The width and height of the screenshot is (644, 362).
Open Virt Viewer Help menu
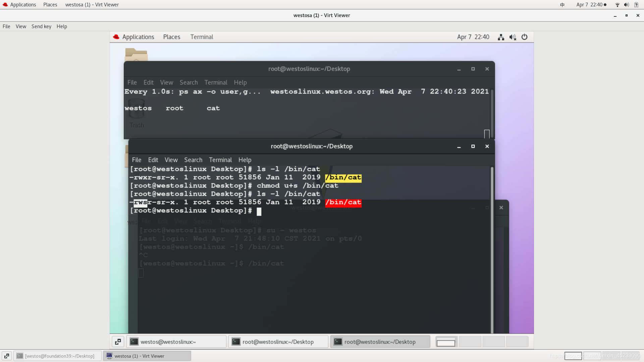(x=62, y=26)
